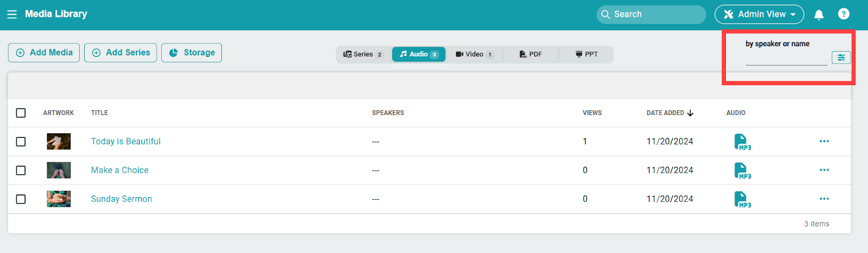
Task: Click the filter sliders icon
Action: point(841,58)
